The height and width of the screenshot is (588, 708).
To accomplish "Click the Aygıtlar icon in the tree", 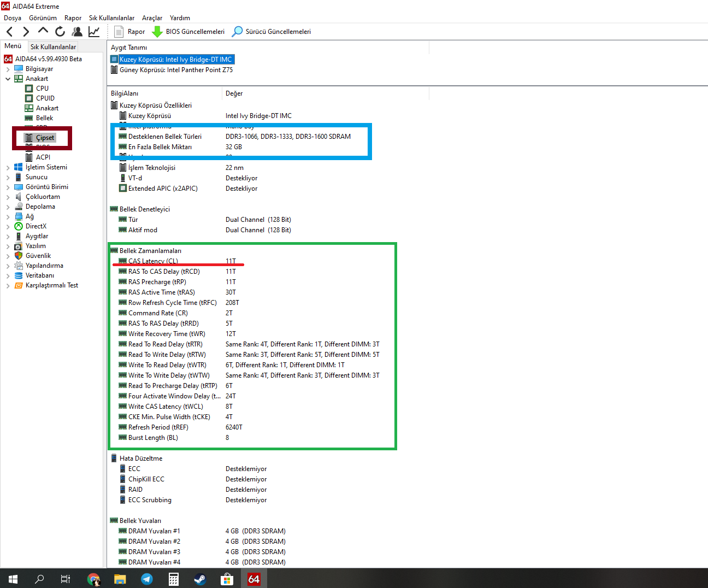I will [x=19, y=236].
